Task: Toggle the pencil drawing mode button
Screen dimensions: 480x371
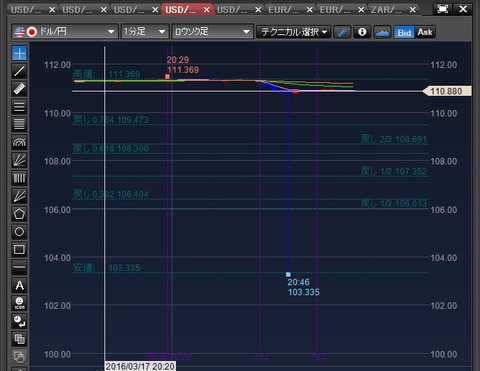Action: (x=342, y=32)
